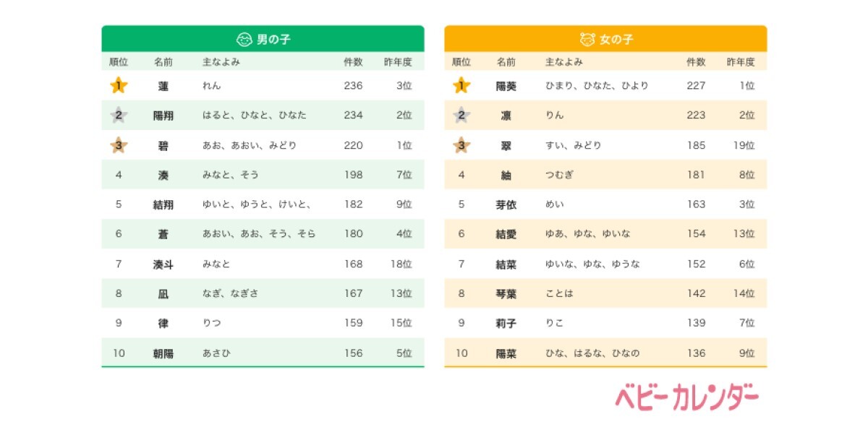The image size is (868, 427).
Task: Select the 女の子 table header title
Action: tap(616, 39)
